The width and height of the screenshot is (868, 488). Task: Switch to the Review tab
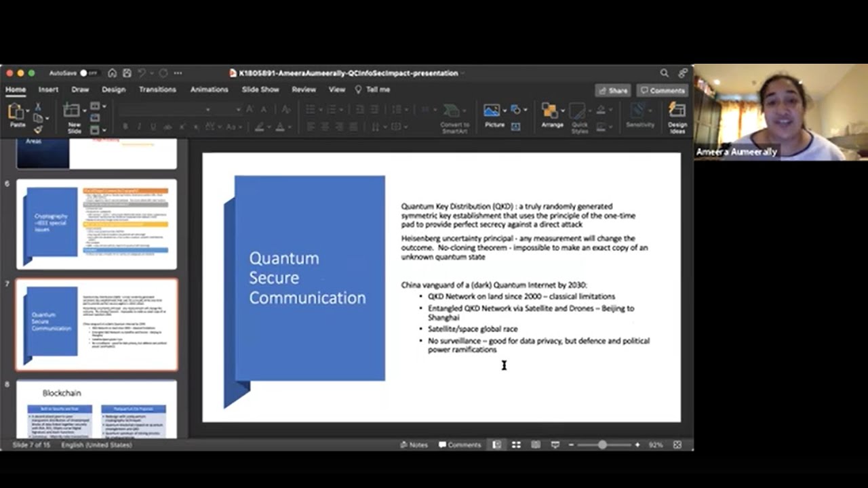[x=304, y=89]
